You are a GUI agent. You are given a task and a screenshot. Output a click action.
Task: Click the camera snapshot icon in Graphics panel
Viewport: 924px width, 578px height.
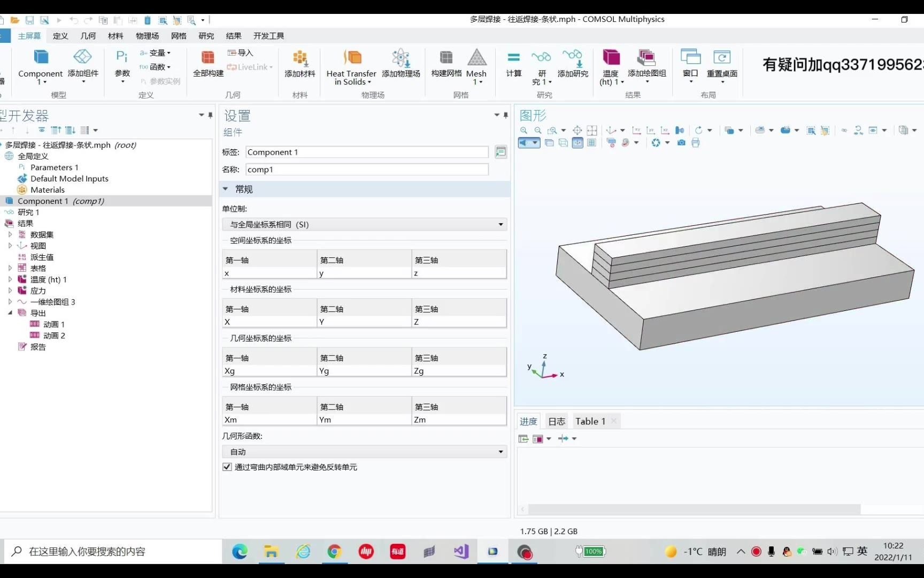click(681, 143)
